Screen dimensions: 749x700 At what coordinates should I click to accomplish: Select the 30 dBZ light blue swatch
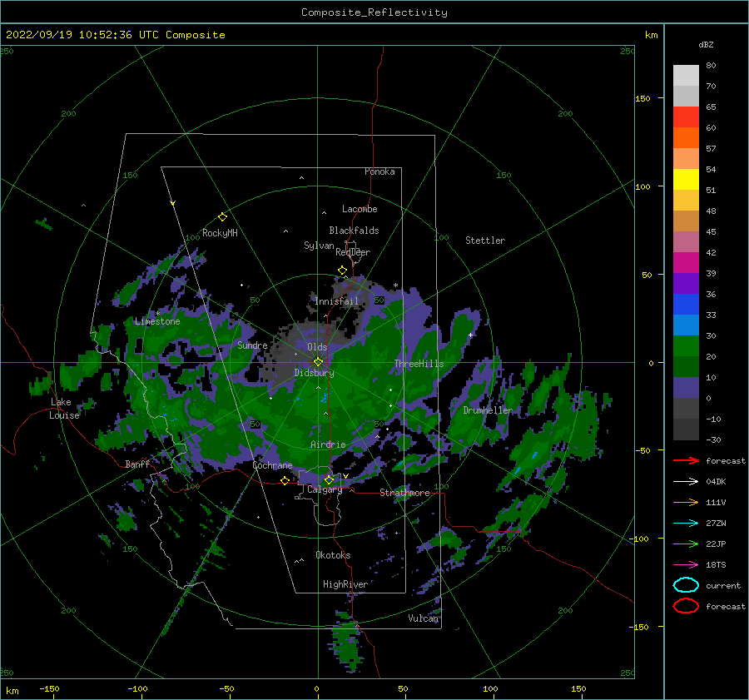click(686, 325)
